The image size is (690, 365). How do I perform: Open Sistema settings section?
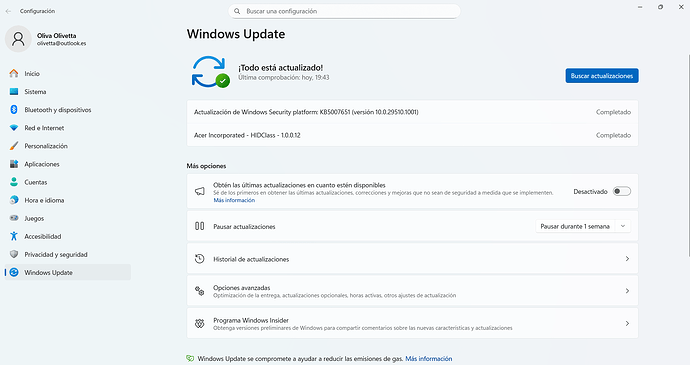click(x=68, y=92)
